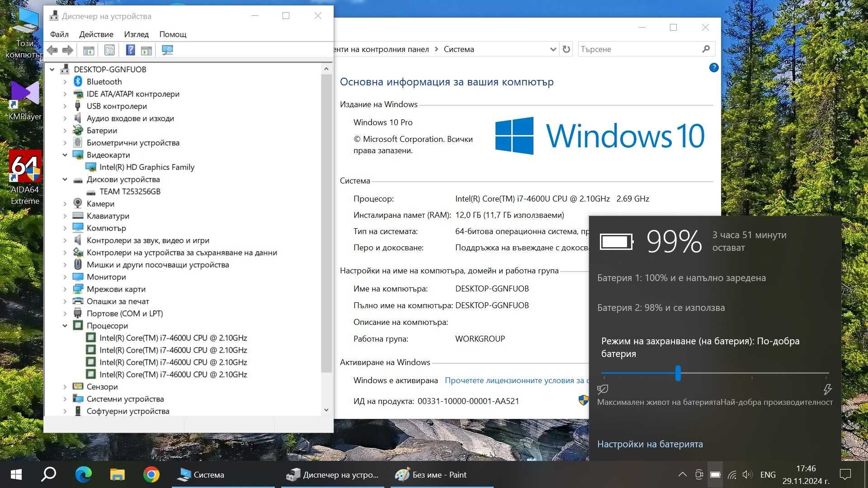Expand the Bluetooth category
Screen dimensions: 868x488
click(x=65, y=82)
